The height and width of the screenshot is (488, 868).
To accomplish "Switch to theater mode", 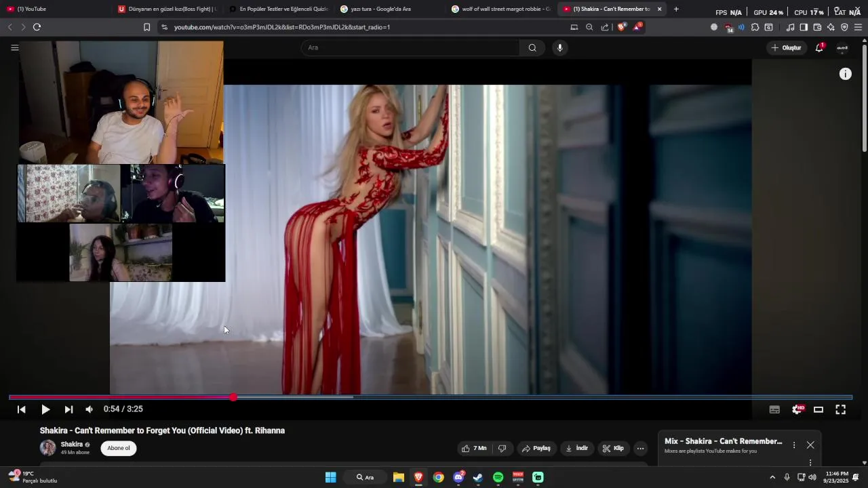I will pyautogui.click(x=818, y=409).
